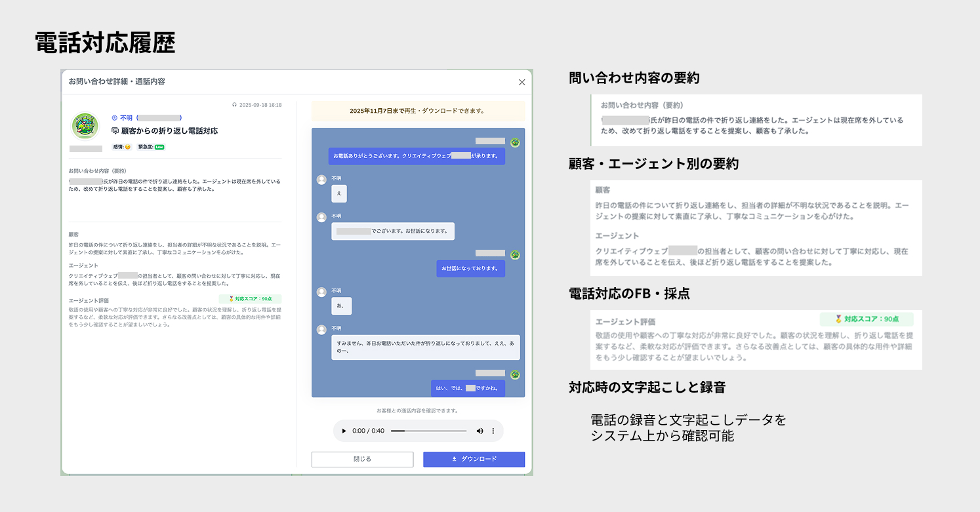Close the inquiry detail dialog with X
This screenshot has width=980, height=512.
tap(521, 82)
